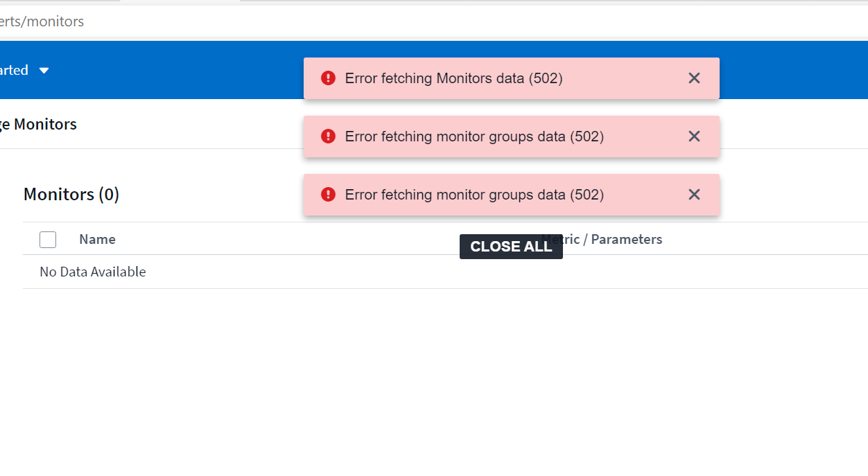This screenshot has height=476, width=868.
Task: Click the 'Monitors (0)' heading
Action: pos(71,195)
